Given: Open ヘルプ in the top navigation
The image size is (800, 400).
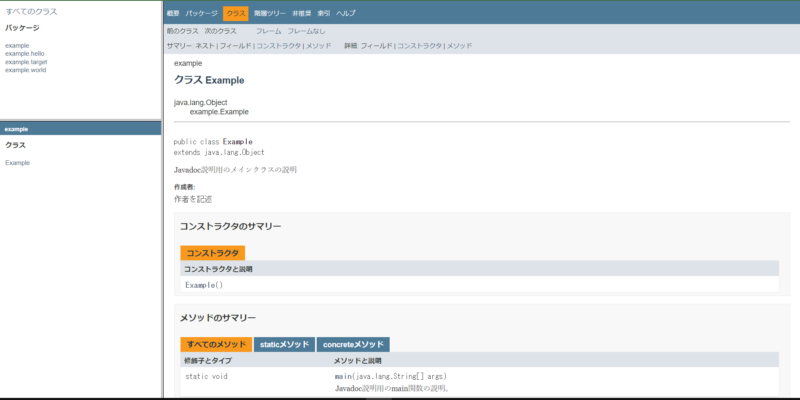Looking at the screenshot, I should [345, 13].
